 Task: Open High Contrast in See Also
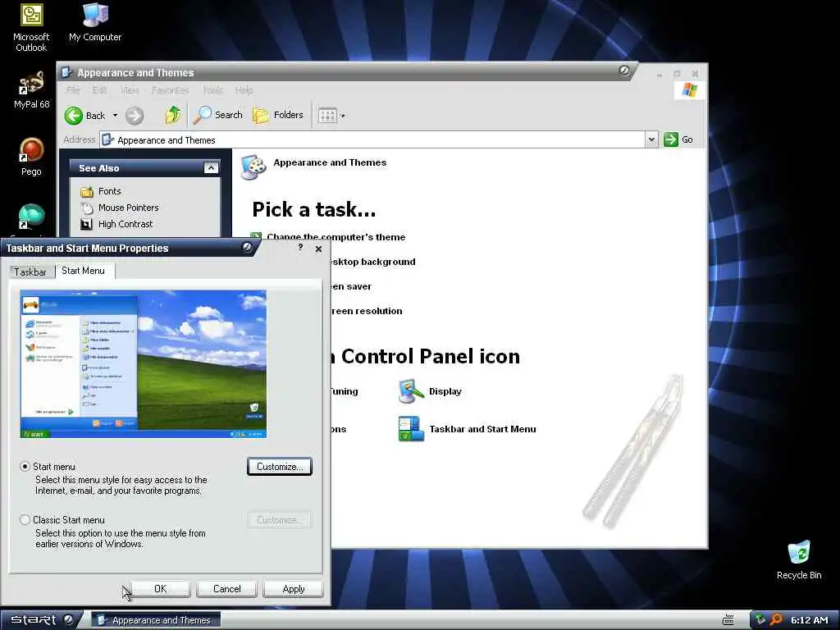point(126,224)
